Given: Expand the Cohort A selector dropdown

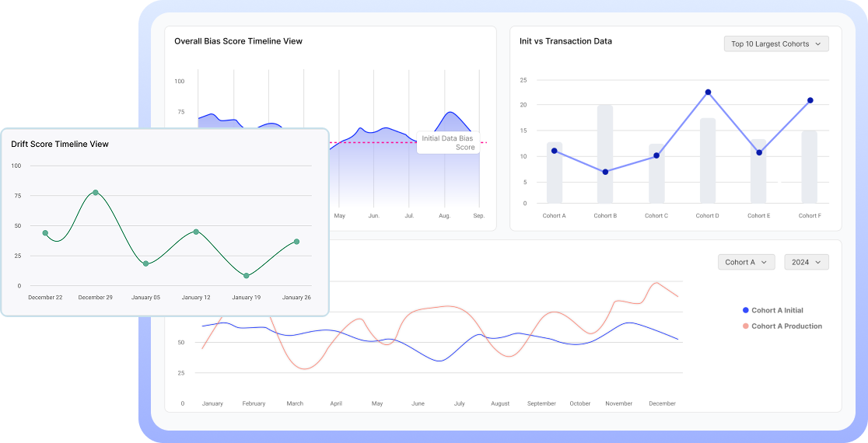Looking at the screenshot, I should (x=746, y=263).
